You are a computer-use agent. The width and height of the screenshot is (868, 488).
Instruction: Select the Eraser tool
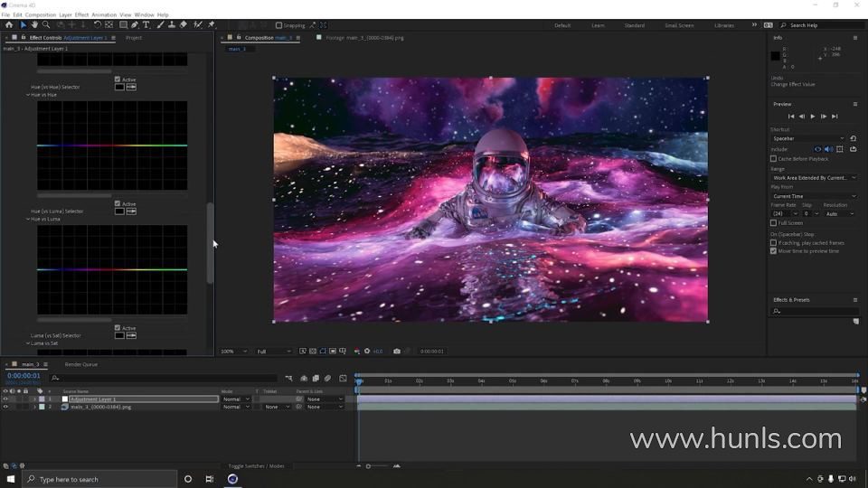184,25
